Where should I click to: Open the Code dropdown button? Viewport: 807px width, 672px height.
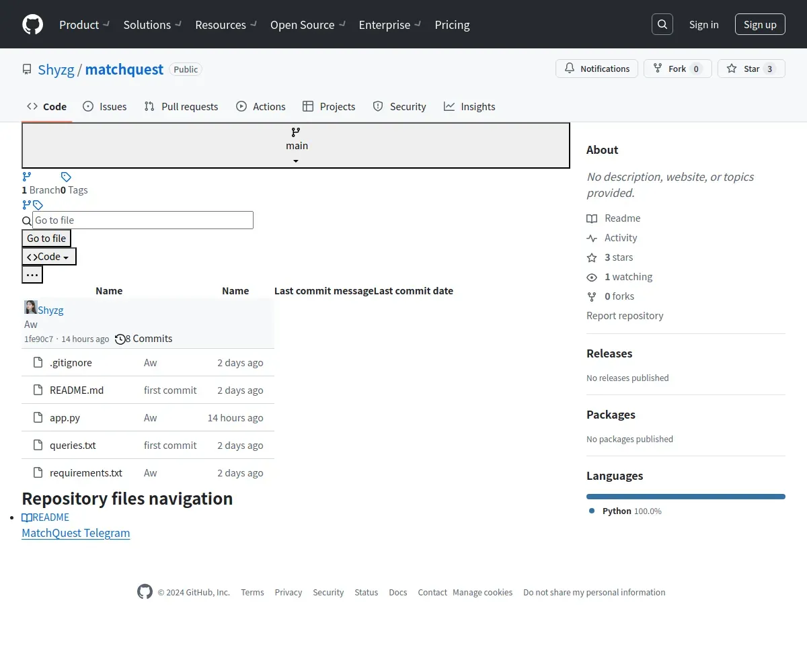49,256
